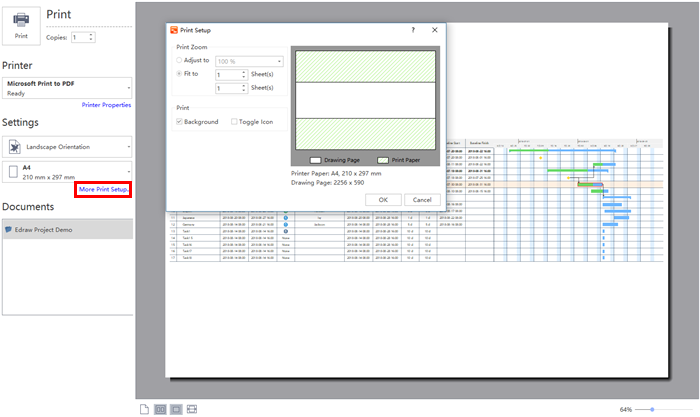The image size is (700, 417).
Task: Open the A4 paper size dropdown
Action: (x=66, y=171)
